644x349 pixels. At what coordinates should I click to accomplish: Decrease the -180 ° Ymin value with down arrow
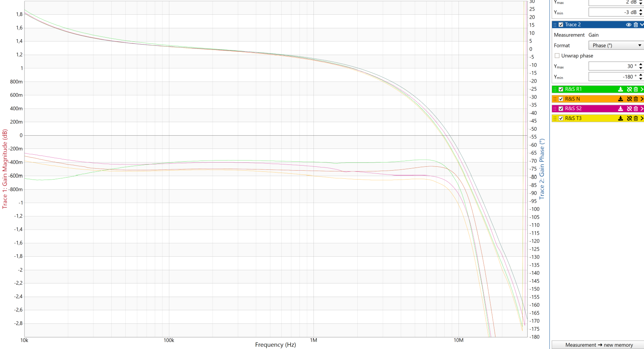pyautogui.click(x=641, y=79)
